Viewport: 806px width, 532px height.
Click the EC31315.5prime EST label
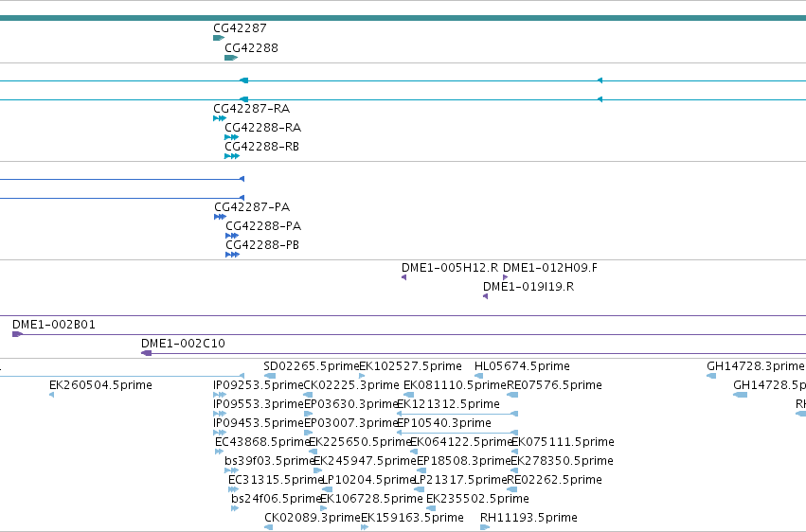[x=275, y=480]
